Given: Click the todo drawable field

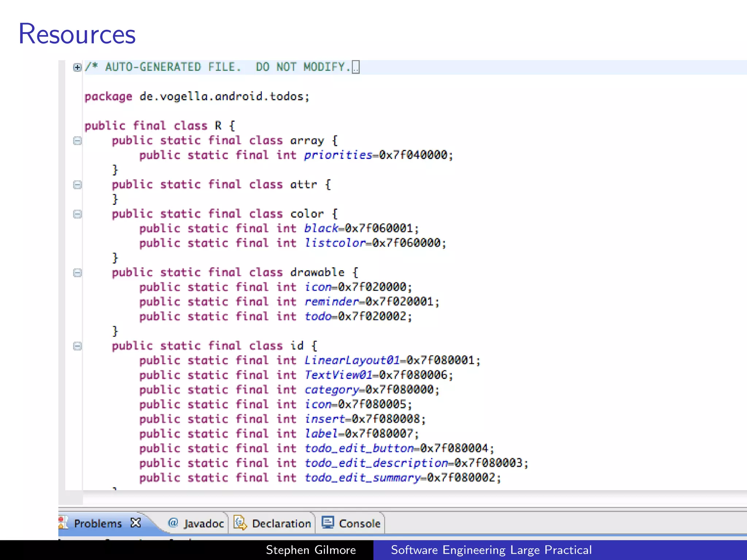Looking at the screenshot, I should pos(318,316).
